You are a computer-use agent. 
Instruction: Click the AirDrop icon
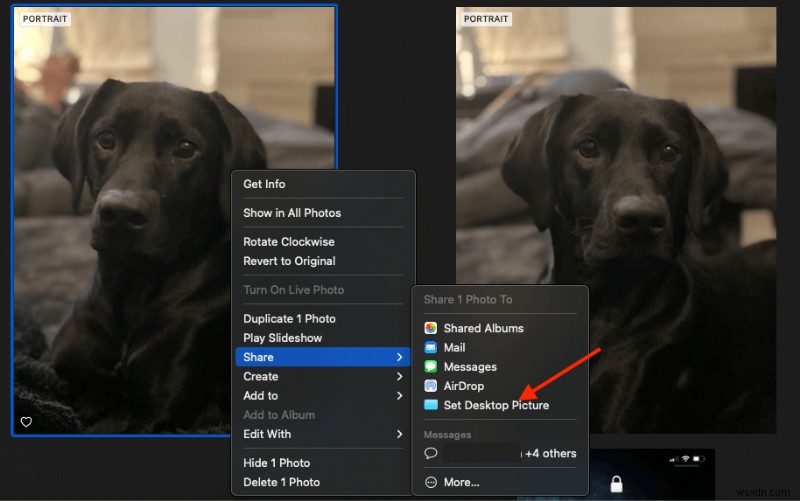tap(431, 386)
